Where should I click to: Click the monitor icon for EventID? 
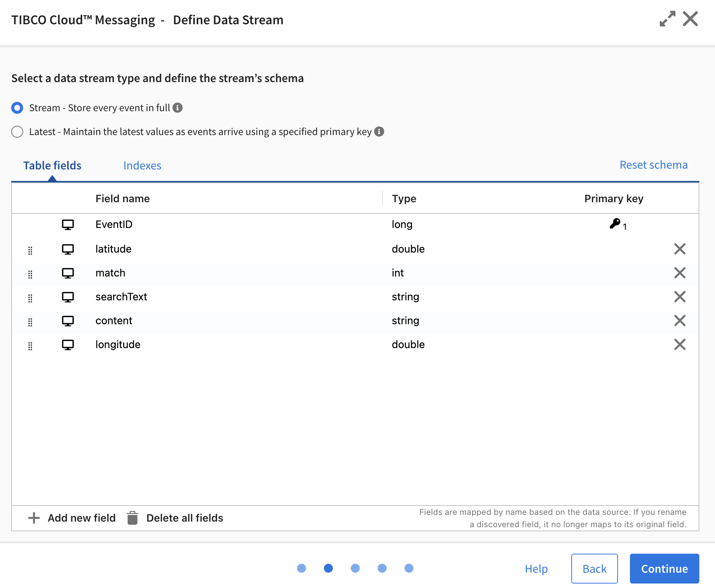[x=68, y=225]
